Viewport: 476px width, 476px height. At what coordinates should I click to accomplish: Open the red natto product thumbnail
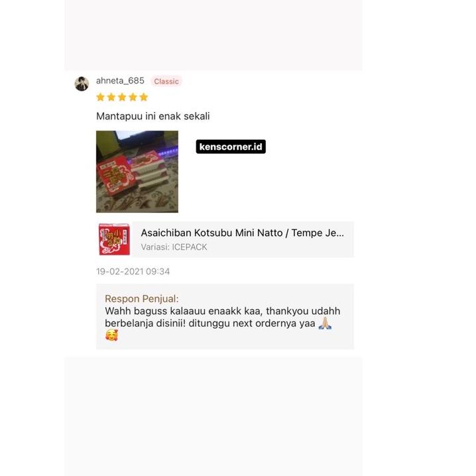click(114, 239)
